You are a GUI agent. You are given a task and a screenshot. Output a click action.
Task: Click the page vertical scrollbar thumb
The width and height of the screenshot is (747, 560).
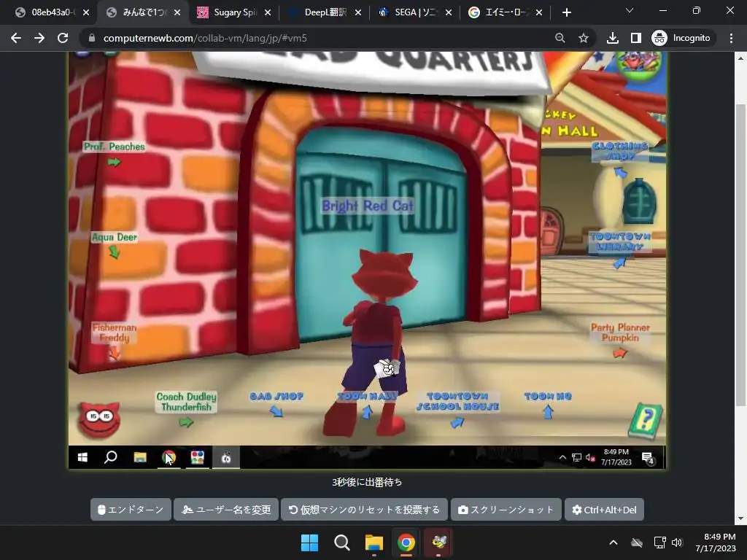740,254
